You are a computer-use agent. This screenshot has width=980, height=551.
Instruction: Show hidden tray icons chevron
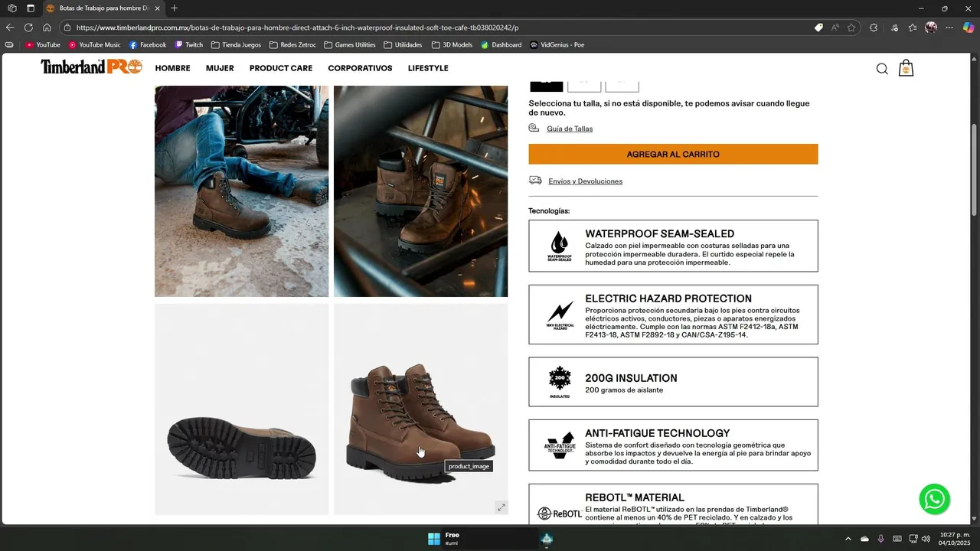848,539
